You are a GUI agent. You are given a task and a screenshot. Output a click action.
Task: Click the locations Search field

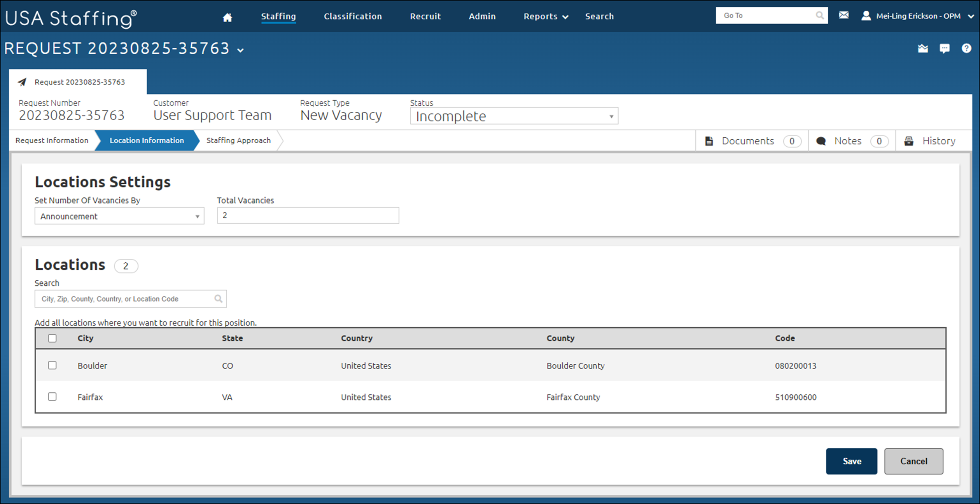131,299
